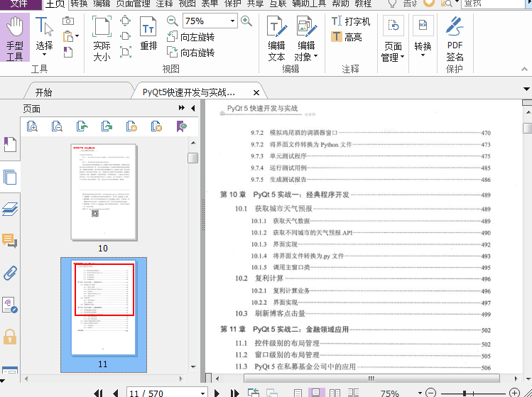This screenshot has height=397, width=532.
Task: Click the snapshot camera icon
Action: pyautogui.click(x=68, y=21)
